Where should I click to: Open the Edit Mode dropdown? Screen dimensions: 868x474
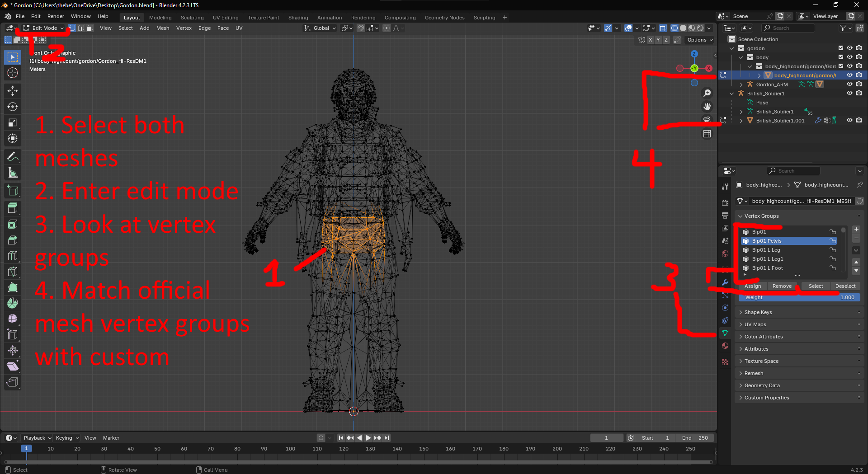(x=43, y=28)
